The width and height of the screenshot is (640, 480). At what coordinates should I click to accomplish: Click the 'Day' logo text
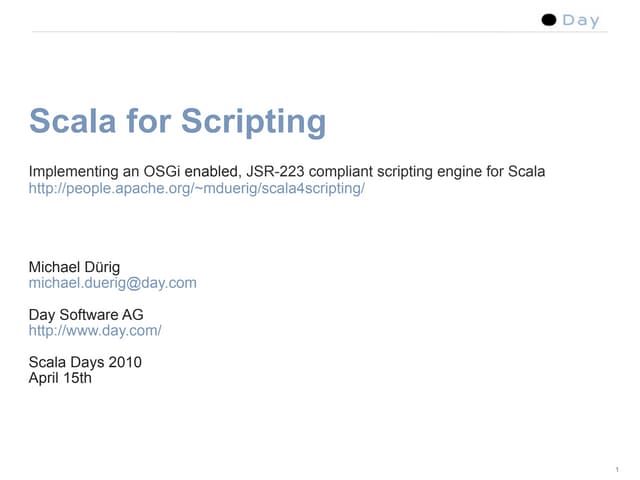click(x=581, y=20)
